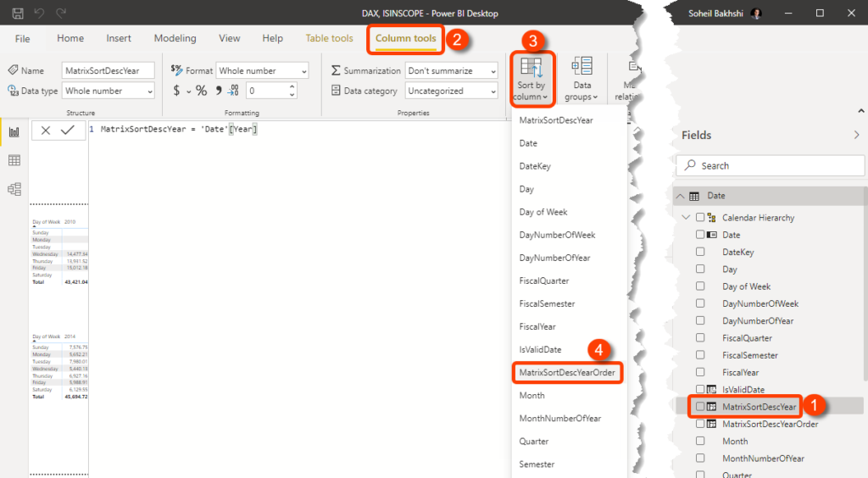868x478 pixels.
Task: Choose DateKey in the sort column list
Action: tap(535, 166)
